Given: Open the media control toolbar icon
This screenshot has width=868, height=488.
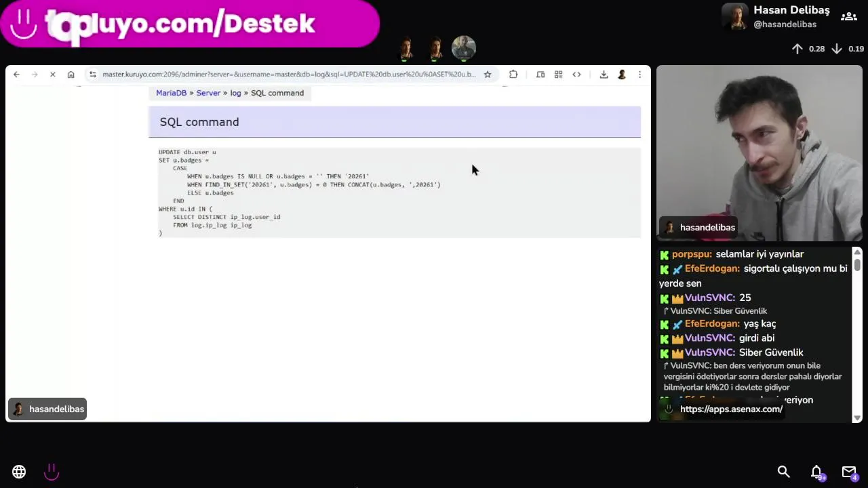Looking at the screenshot, I should [x=540, y=75].
